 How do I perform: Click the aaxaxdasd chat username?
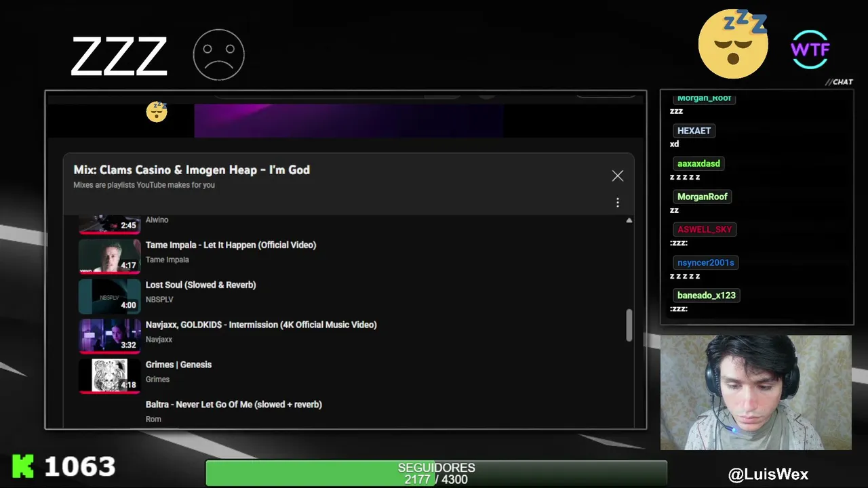(x=698, y=163)
